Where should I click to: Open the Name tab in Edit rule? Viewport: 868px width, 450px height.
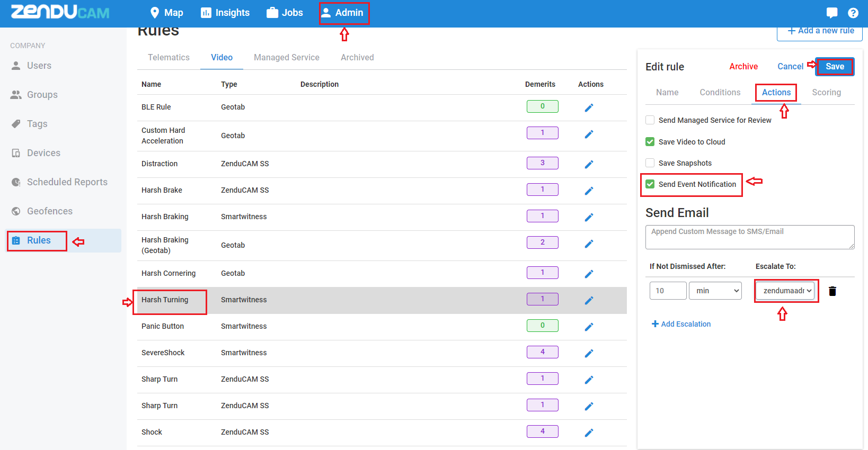coord(667,92)
